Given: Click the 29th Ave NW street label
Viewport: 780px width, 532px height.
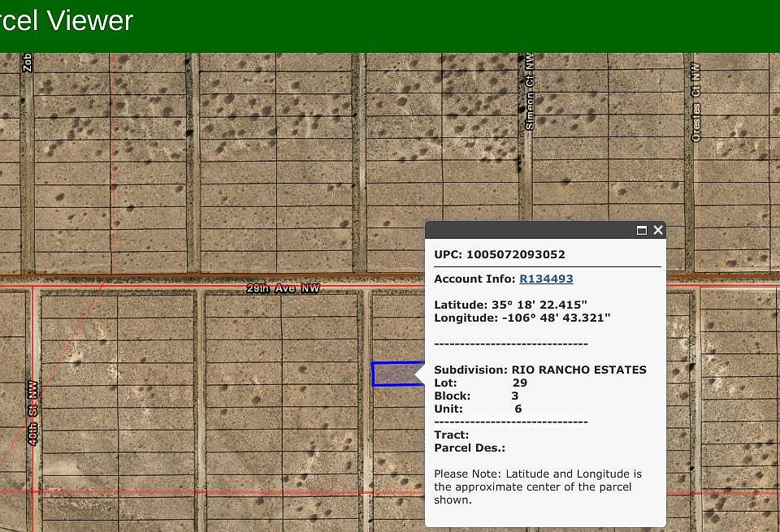Looking at the screenshot, I should [x=283, y=288].
